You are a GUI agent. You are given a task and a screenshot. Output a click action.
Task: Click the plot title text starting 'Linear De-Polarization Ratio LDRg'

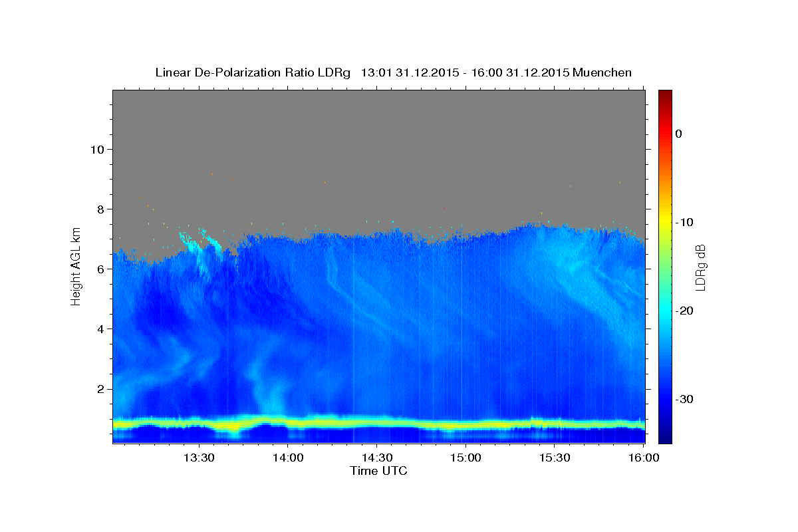pos(393,72)
